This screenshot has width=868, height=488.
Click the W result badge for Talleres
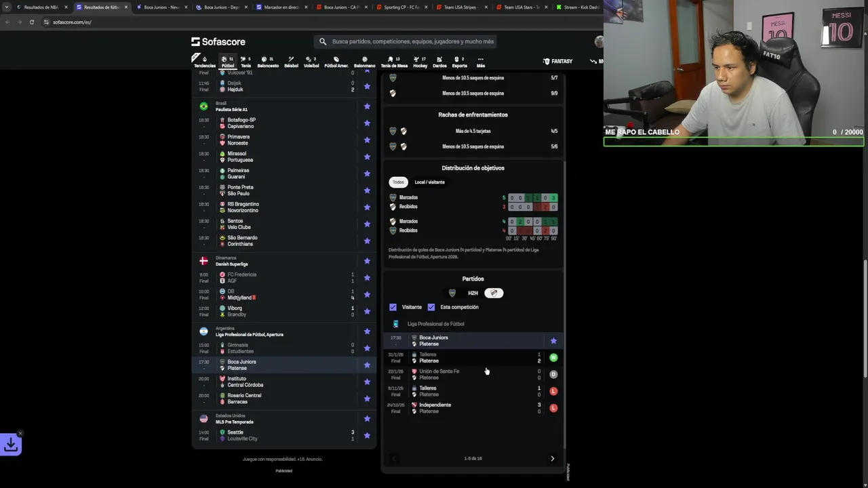[553, 357]
